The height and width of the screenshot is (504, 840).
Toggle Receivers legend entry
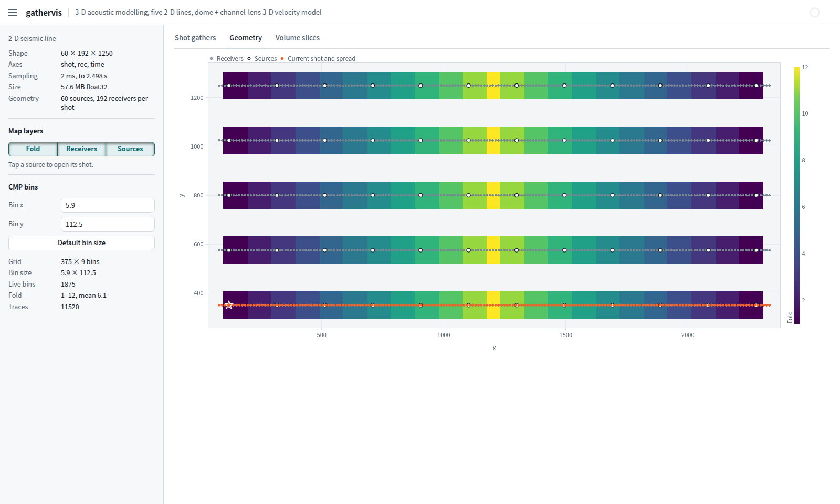pyautogui.click(x=227, y=59)
